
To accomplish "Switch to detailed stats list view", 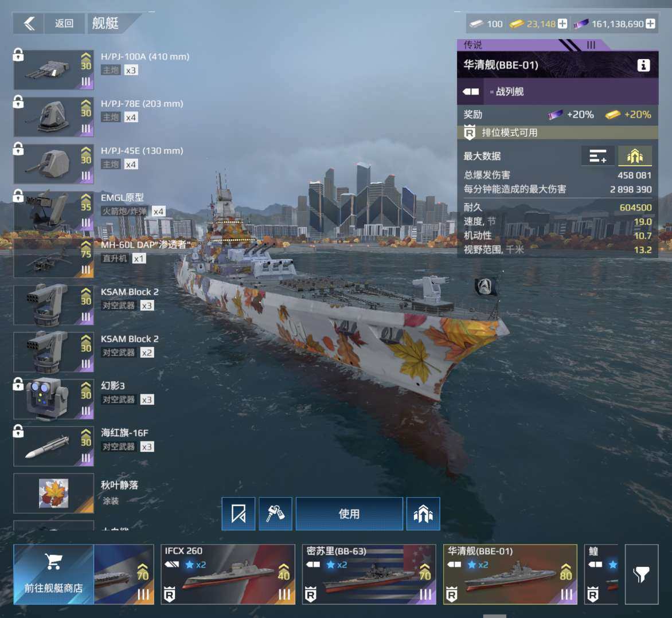I will click(598, 155).
